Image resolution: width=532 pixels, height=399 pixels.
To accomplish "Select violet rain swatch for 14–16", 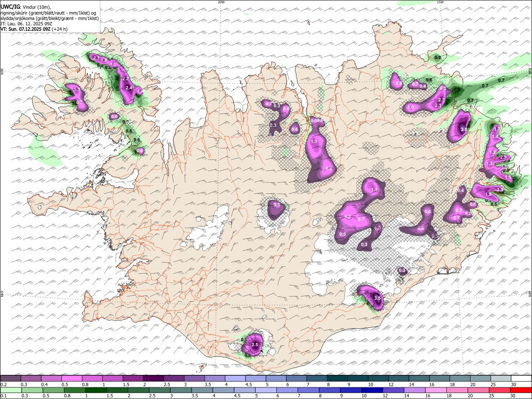I will [414, 390].
